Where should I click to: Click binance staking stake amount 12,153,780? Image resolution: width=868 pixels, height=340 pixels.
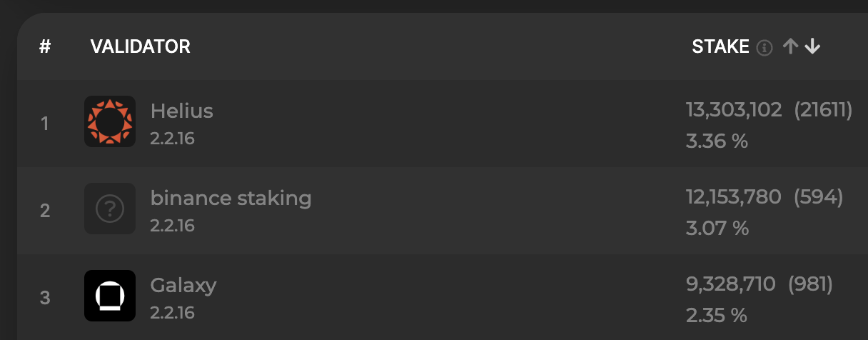tap(734, 197)
